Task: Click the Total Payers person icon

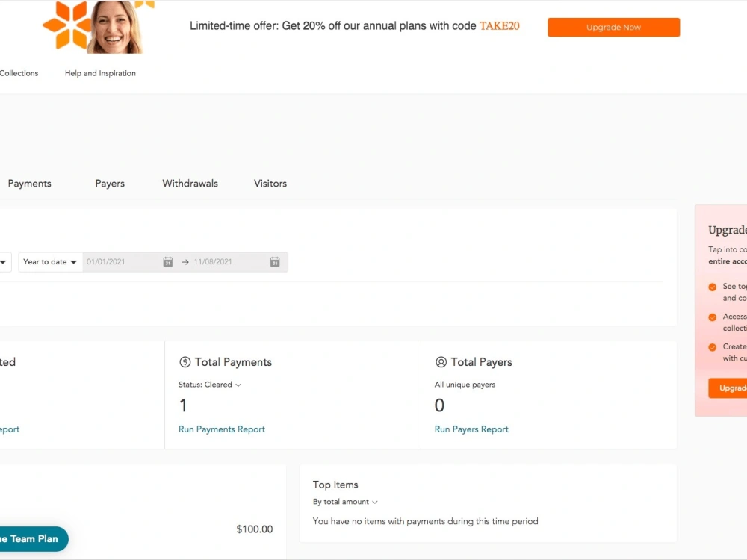Action: pos(441,362)
